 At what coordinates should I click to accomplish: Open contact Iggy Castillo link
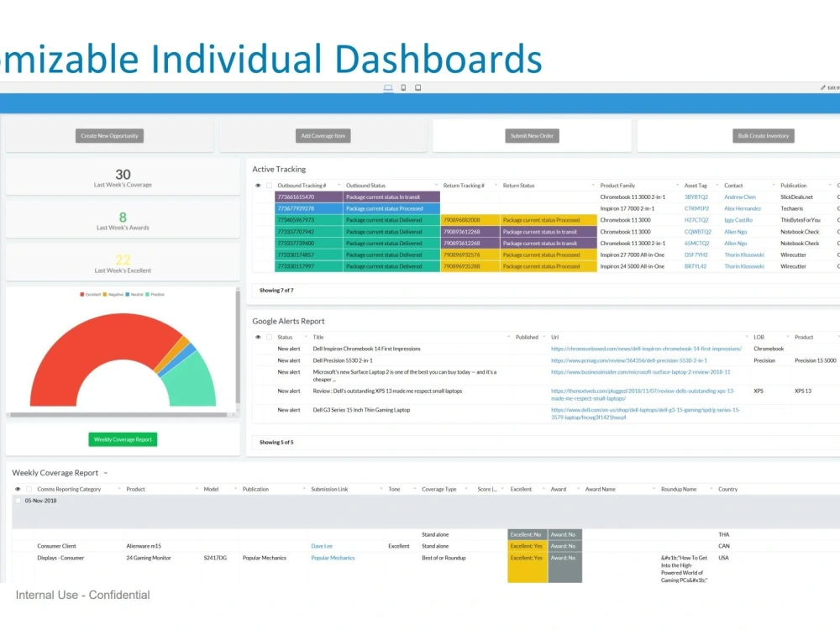pos(738,220)
